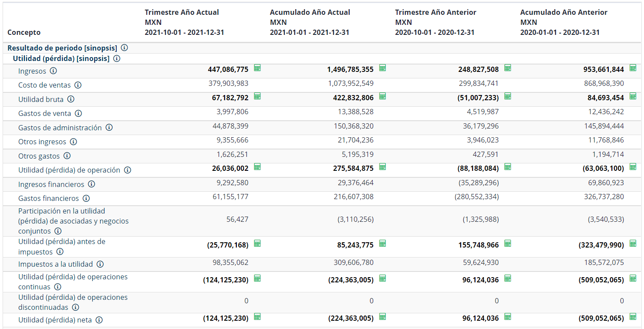Viewport: 644px width, 329px height.
Task: Click info icon next to Utilidad (pérdida) neta
Action: [x=99, y=320]
